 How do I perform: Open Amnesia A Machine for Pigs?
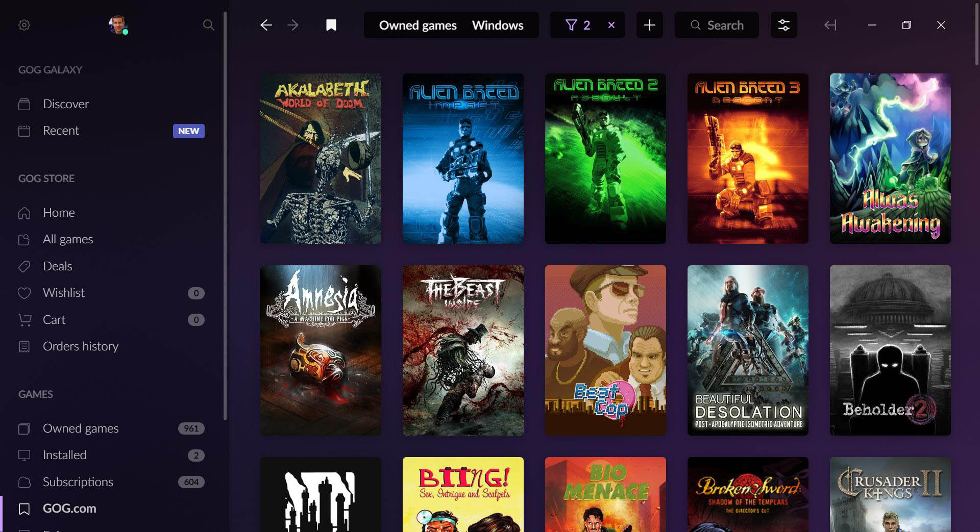point(321,350)
